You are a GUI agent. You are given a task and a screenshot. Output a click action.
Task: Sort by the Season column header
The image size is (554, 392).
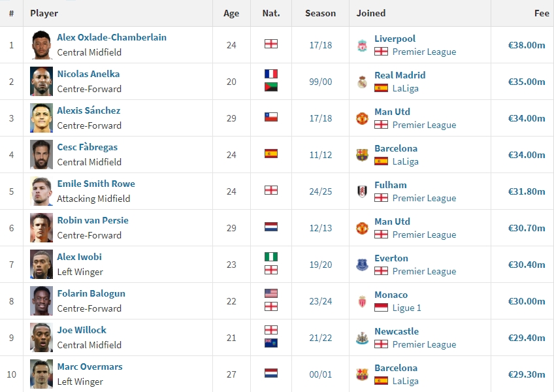[321, 13]
